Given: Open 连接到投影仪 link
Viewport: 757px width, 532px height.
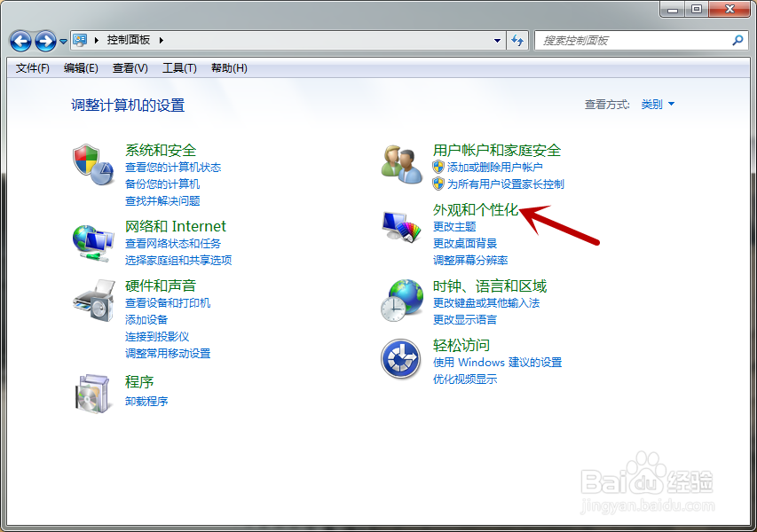Looking at the screenshot, I should (x=157, y=337).
